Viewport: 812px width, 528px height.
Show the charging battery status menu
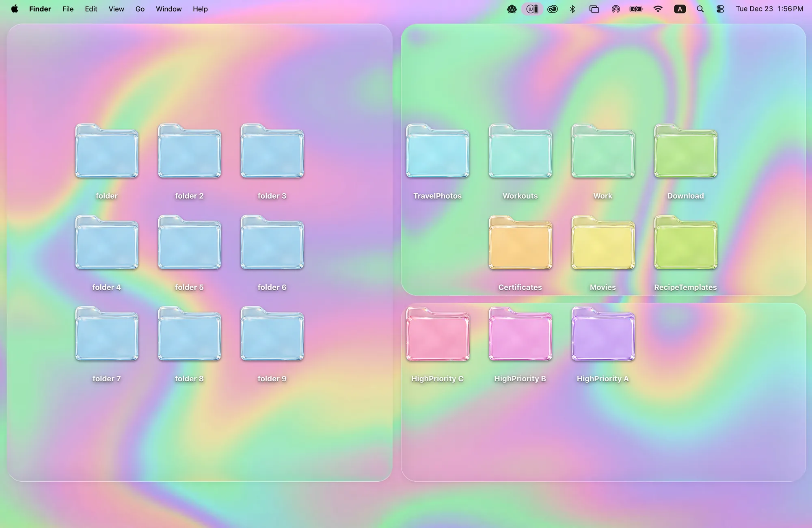tap(636, 9)
